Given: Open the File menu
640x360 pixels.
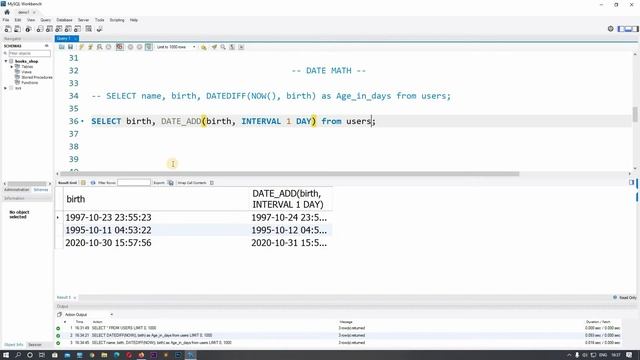Looking at the screenshot, I should coord(6,20).
